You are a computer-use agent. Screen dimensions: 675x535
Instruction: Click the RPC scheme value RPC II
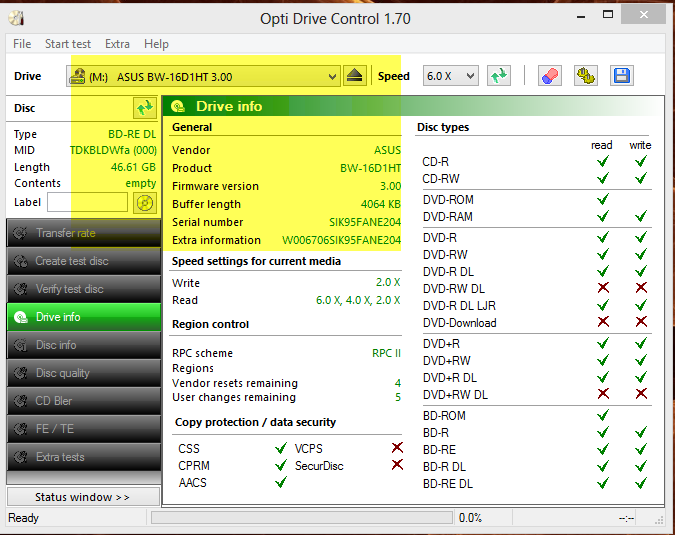[386, 353]
